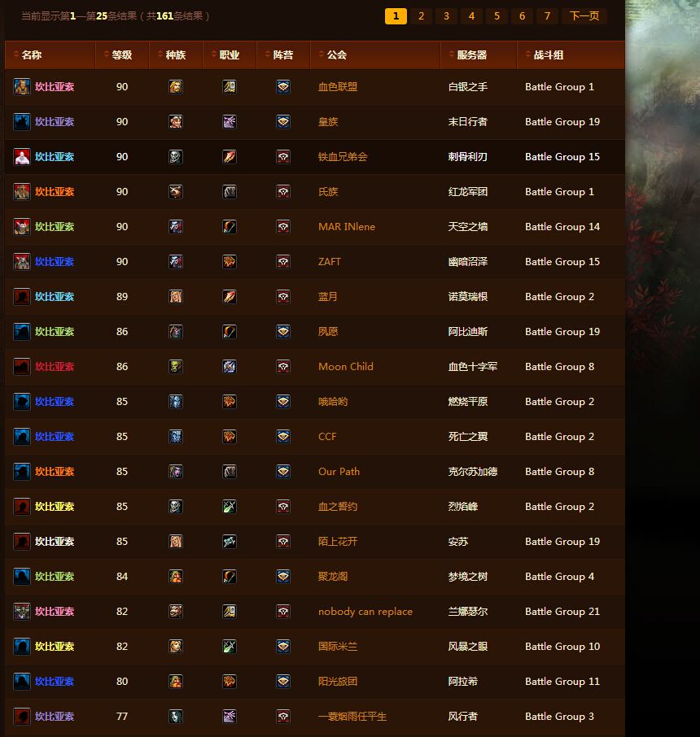This screenshot has height=737, width=700.
Task: Sort results by the 职业 column header
Action: pyautogui.click(x=229, y=55)
